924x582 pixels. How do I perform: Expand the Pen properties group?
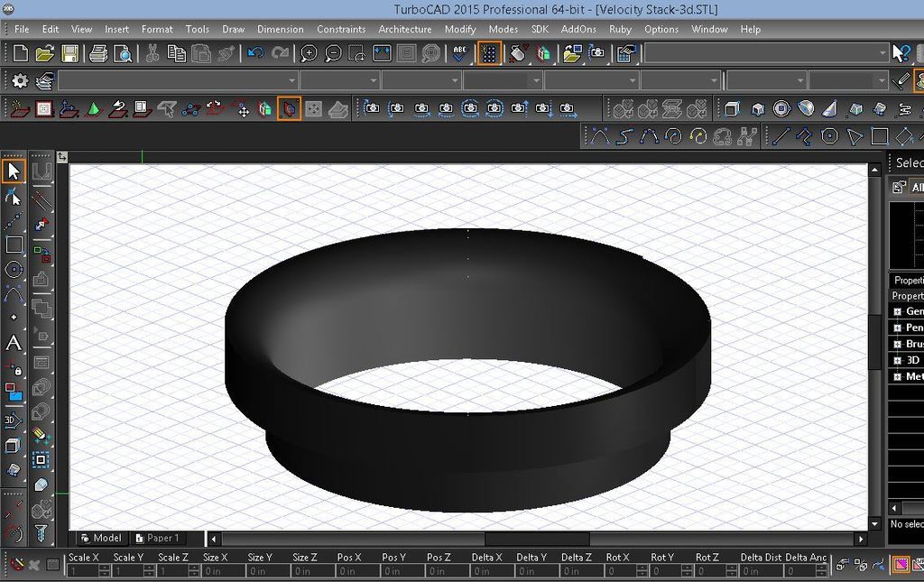pos(898,328)
